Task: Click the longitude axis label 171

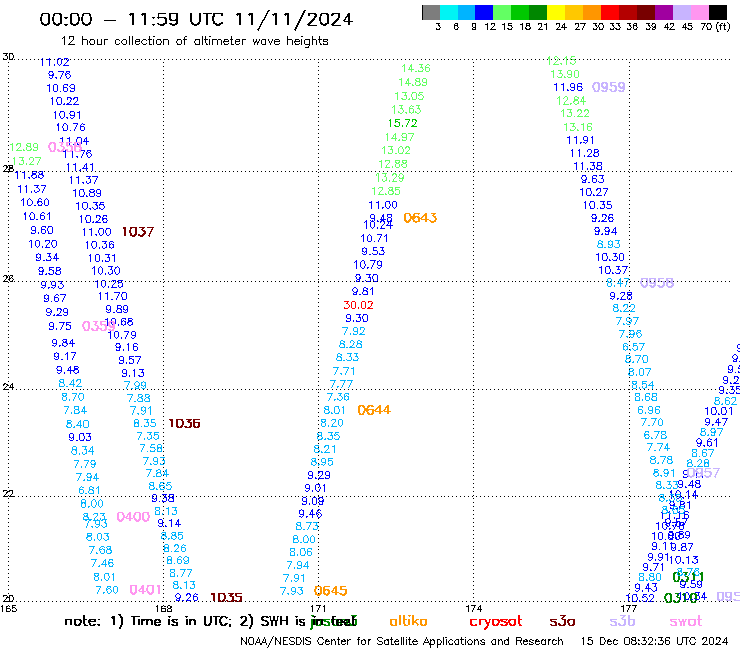Action: (318, 608)
